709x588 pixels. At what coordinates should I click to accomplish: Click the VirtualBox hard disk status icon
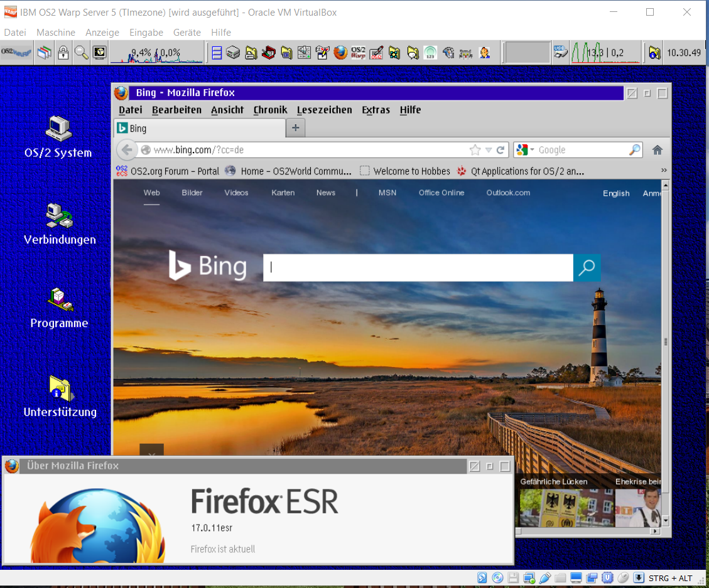pyautogui.click(x=482, y=578)
